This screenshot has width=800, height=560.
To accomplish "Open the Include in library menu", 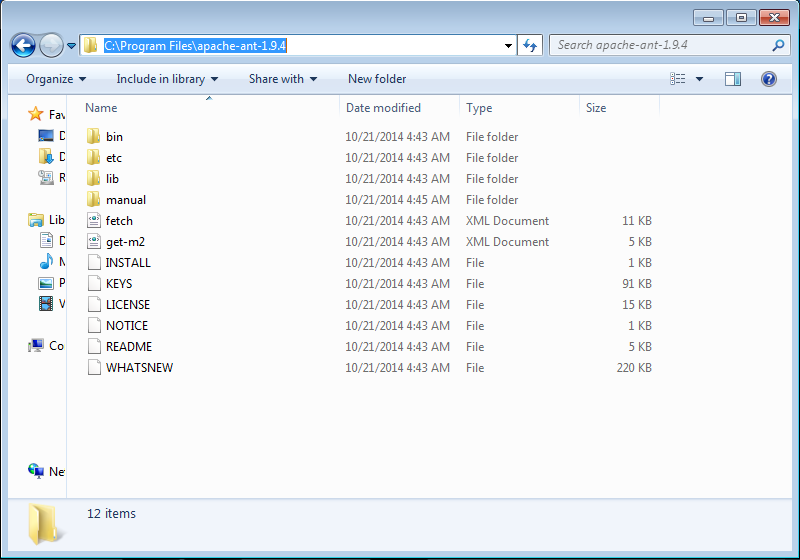I will point(166,79).
